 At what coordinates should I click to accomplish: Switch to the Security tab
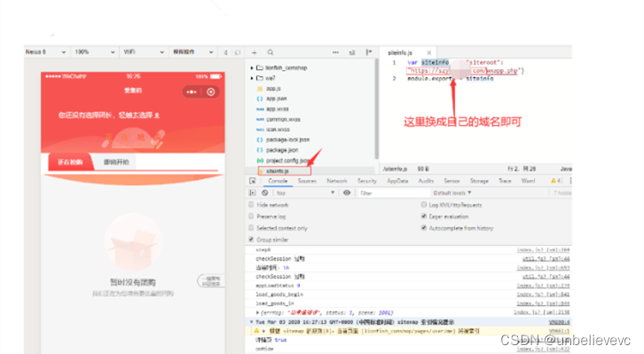366,181
